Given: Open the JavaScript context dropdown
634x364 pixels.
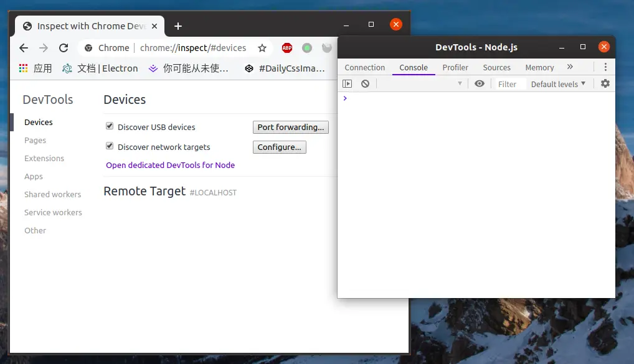Looking at the screenshot, I should click(422, 83).
